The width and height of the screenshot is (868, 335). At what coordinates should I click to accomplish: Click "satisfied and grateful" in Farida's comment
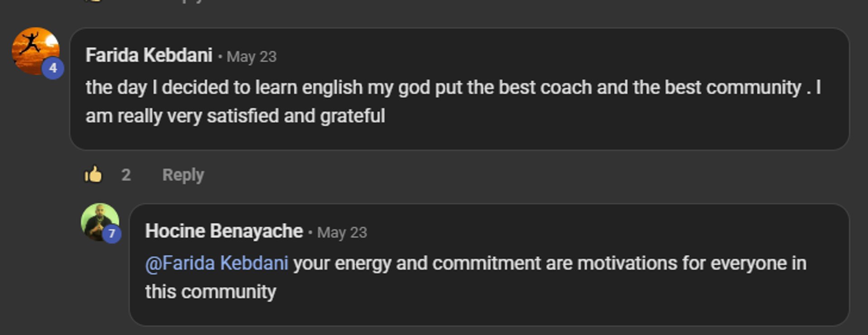pyautogui.click(x=296, y=116)
